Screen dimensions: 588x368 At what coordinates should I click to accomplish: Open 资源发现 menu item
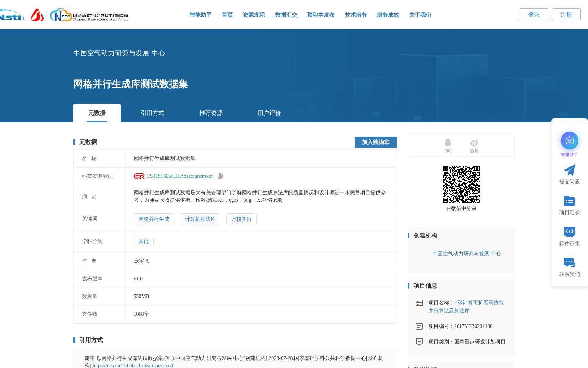click(x=254, y=15)
